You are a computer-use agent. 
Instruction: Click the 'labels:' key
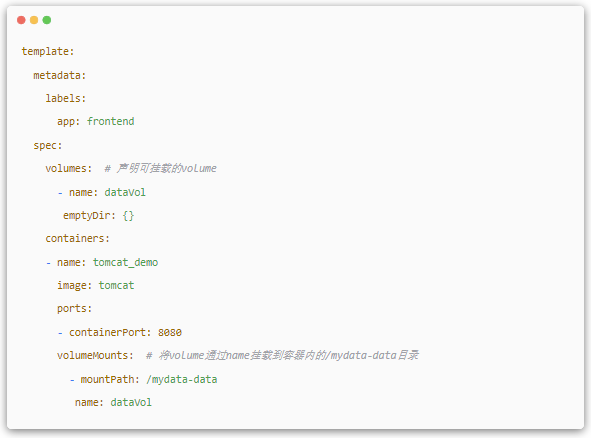coord(66,98)
